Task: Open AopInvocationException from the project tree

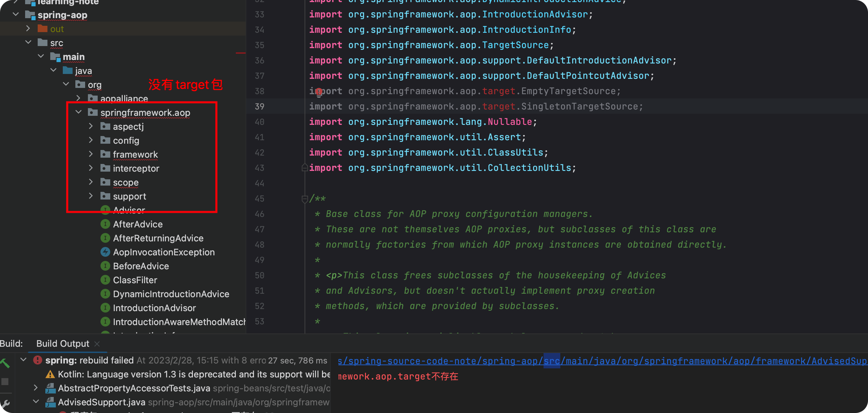Action: (x=164, y=252)
